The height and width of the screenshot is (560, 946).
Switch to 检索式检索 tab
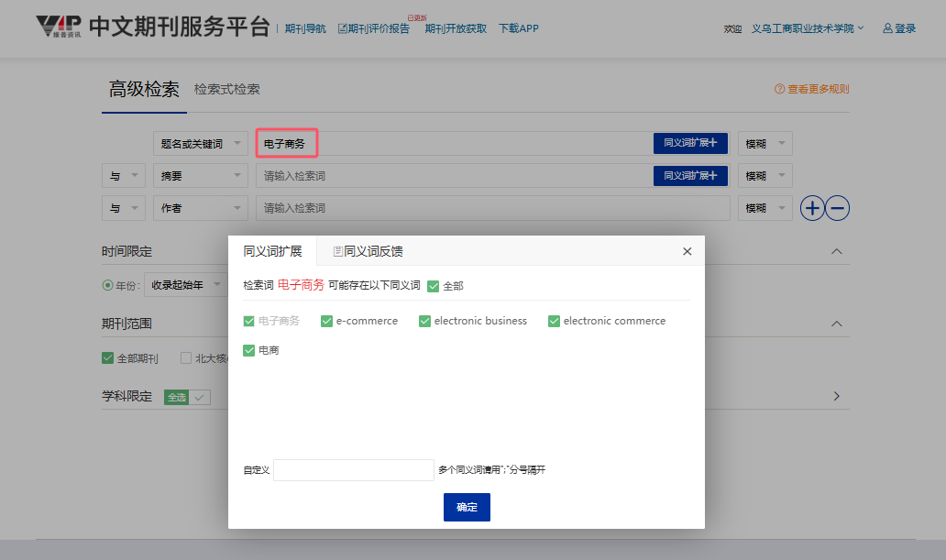(226, 89)
